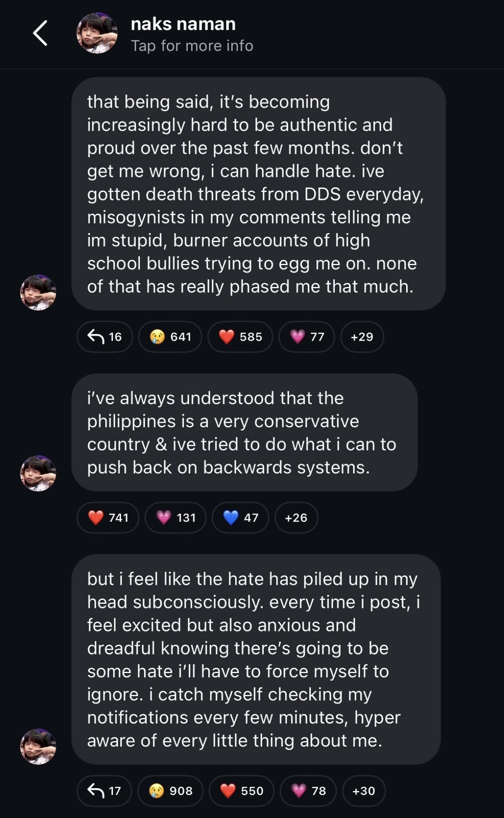View 17 replies on last message

104,791
